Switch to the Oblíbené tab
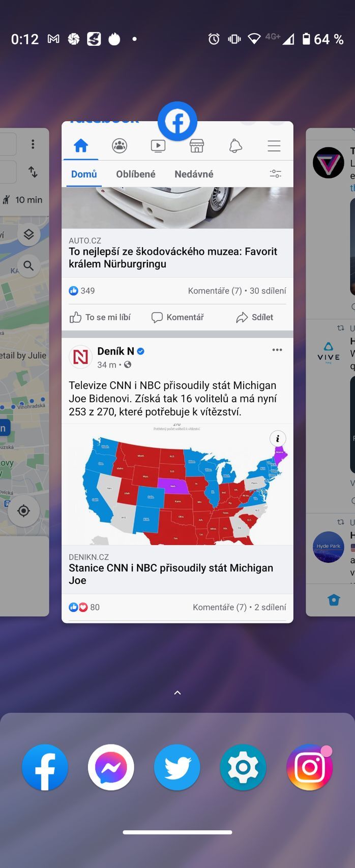Viewport: 355px width, 868px height. [x=136, y=174]
